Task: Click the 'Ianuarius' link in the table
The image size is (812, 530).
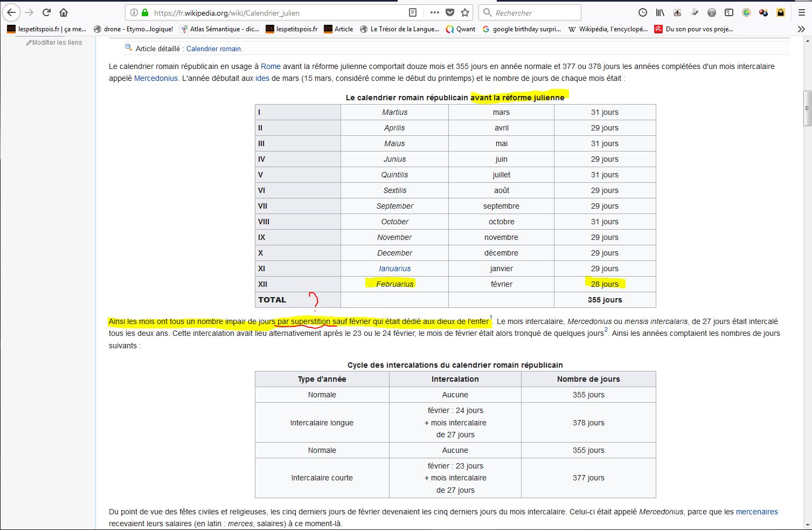Action: pos(394,269)
